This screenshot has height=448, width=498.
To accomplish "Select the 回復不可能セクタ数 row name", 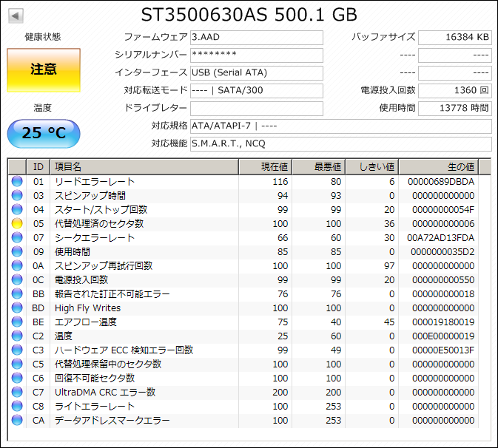I will point(95,379).
